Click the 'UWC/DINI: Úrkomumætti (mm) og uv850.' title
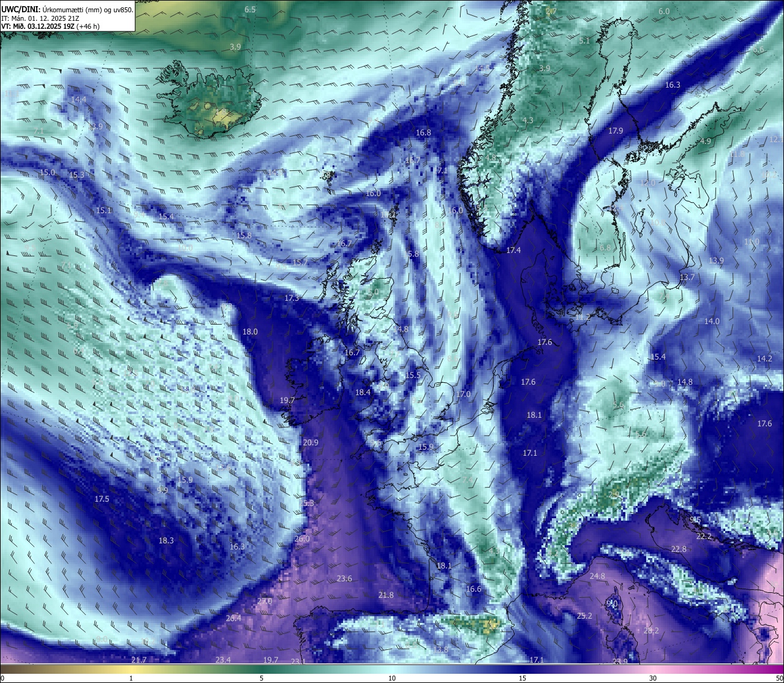 click(x=67, y=9)
